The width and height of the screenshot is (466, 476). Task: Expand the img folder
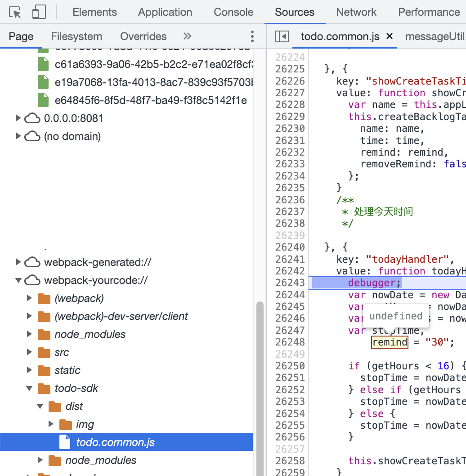click(51, 424)
